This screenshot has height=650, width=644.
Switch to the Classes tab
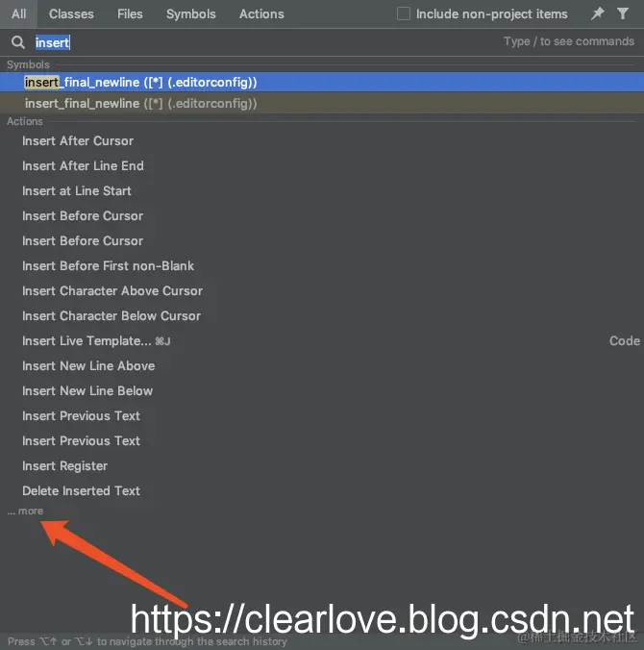point(71,13)
